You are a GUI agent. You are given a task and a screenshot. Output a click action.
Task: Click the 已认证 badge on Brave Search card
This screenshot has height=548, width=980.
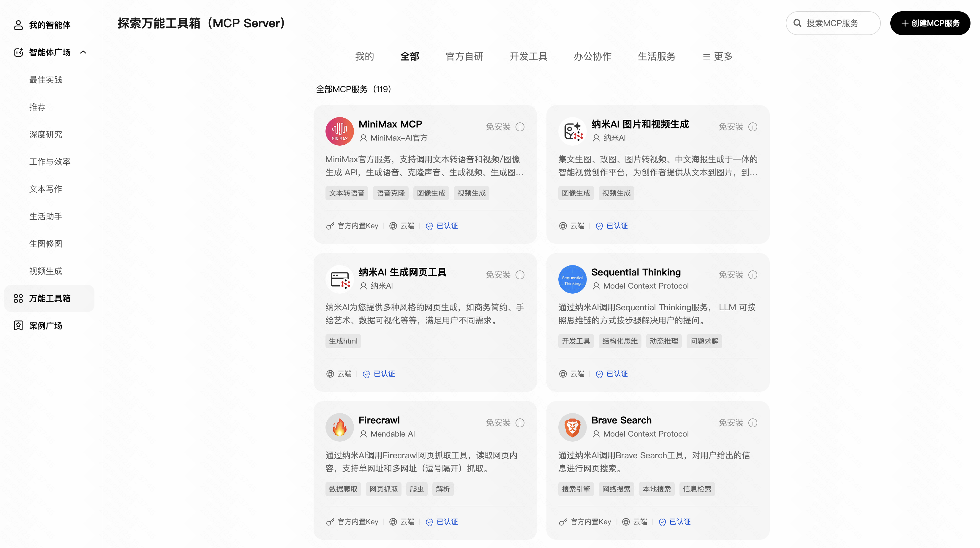click(x=674, y=522)
